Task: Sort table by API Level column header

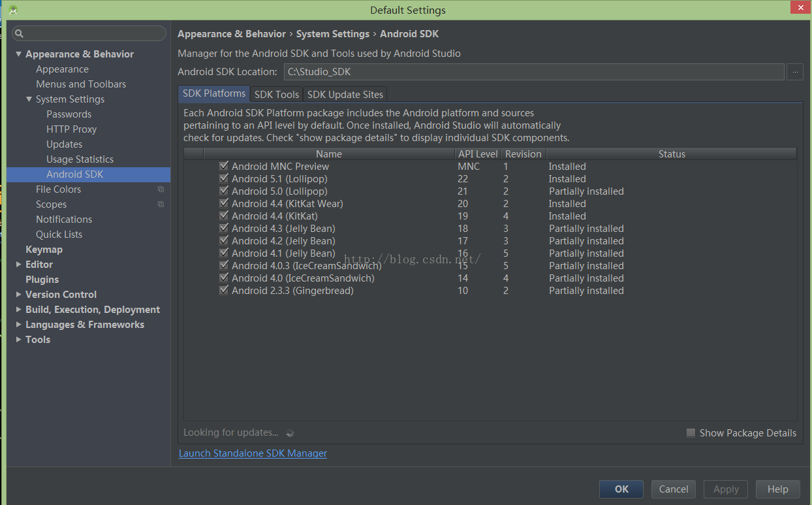Action: point(478,154)
